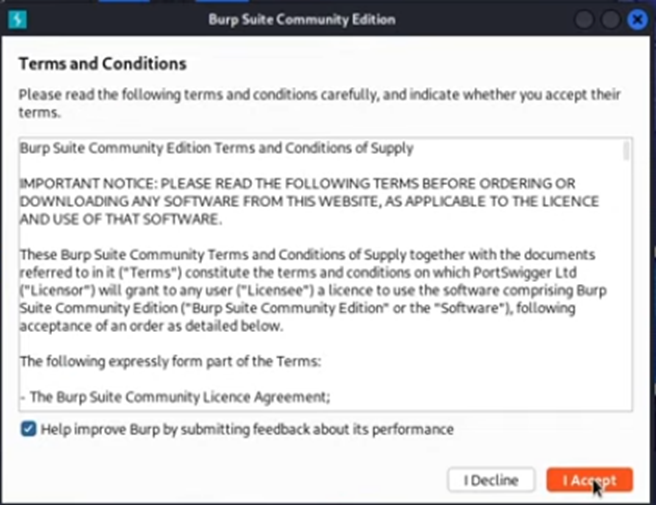Grab the terms text area scrollbar thumb
Viewport: 656px width, 505px height.
[x=626, y=151]
